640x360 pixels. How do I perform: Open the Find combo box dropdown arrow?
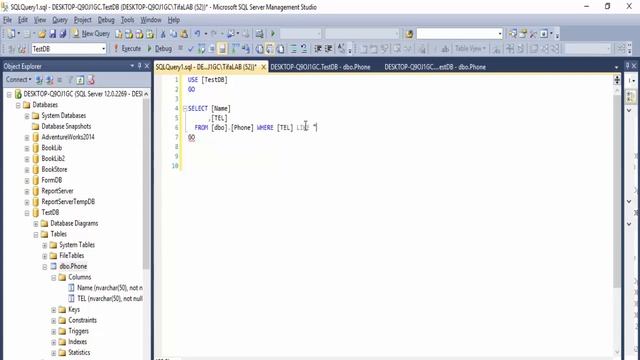point(500,34)
